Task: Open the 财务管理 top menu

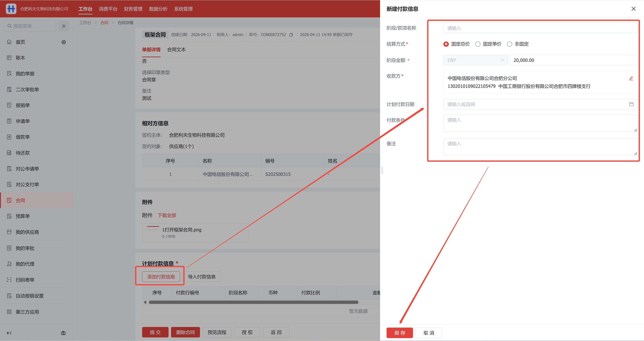Action: (133, 9)
